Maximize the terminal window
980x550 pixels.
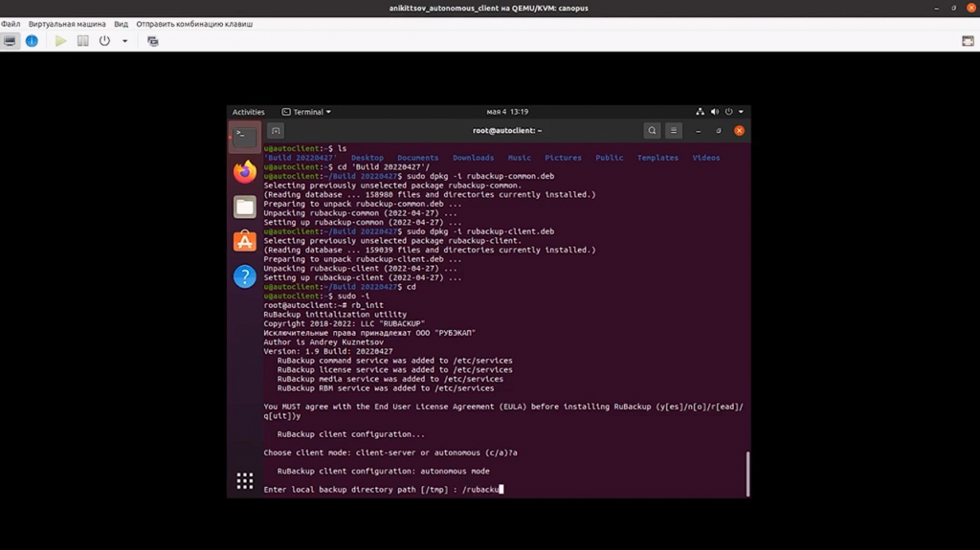pos(718,131)
